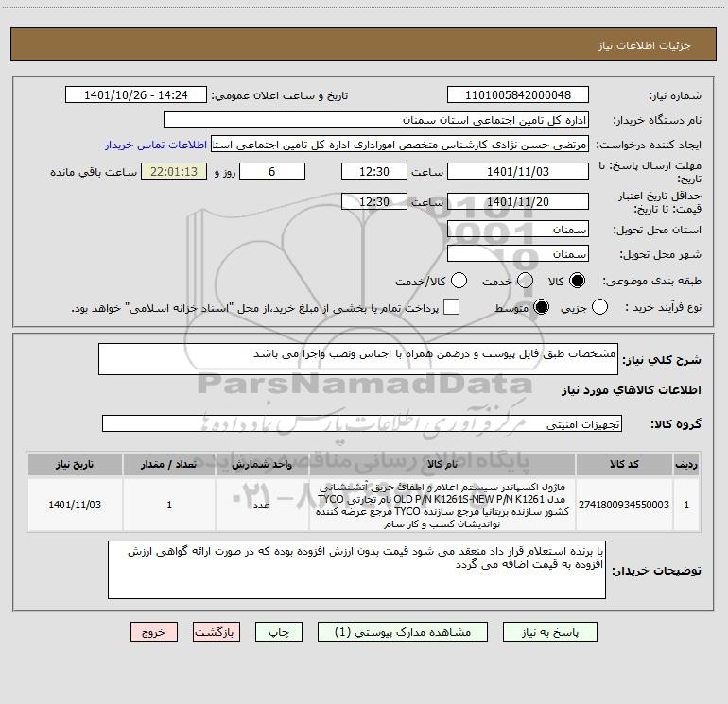Click the response deadline time 12:30 field

[x=374, y=171]
